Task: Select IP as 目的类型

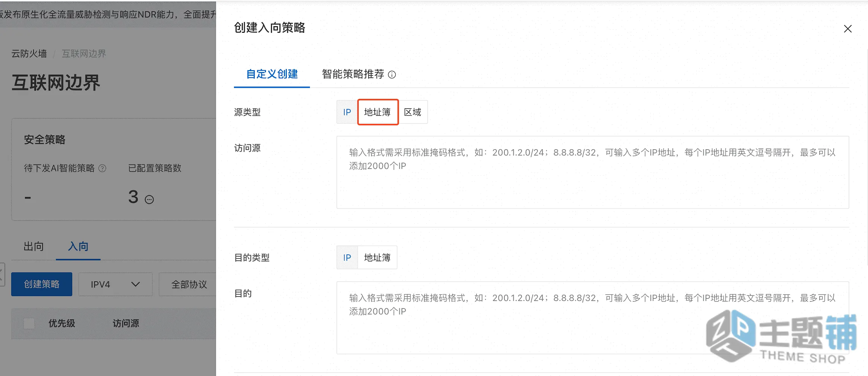Action: pos(347,257)
